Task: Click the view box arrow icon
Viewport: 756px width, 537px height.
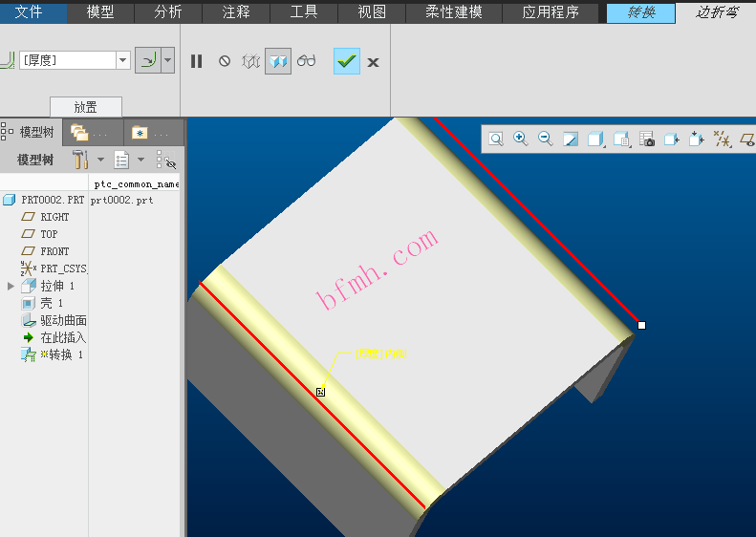Action: click(x=672, y=140)
